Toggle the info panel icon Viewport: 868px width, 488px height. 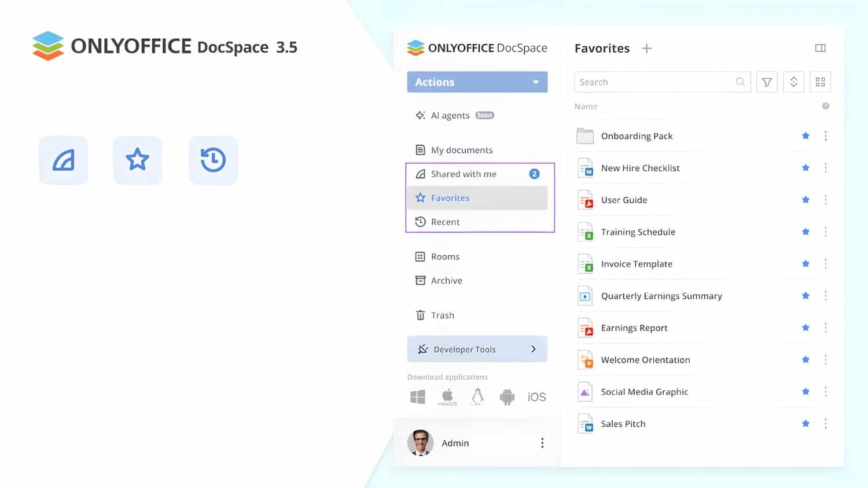tap(820, 48)
